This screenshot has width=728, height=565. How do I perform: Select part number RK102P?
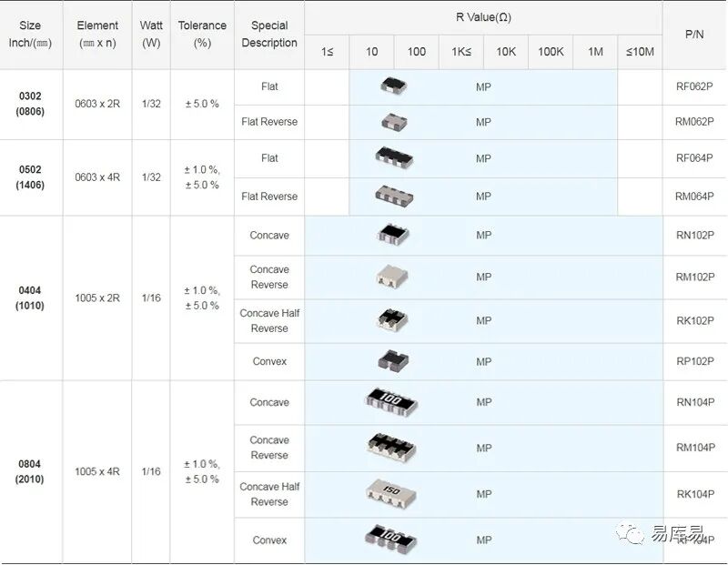(694, 320)
